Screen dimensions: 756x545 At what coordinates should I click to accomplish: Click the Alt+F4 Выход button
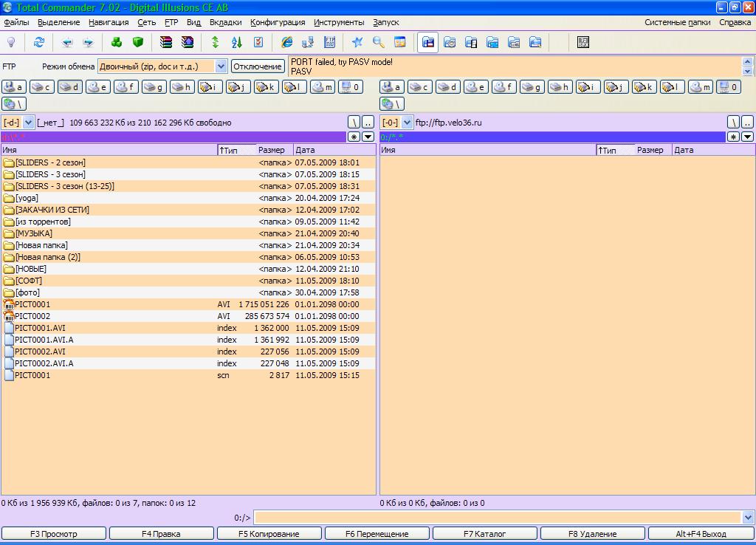[x=701, y=533]
